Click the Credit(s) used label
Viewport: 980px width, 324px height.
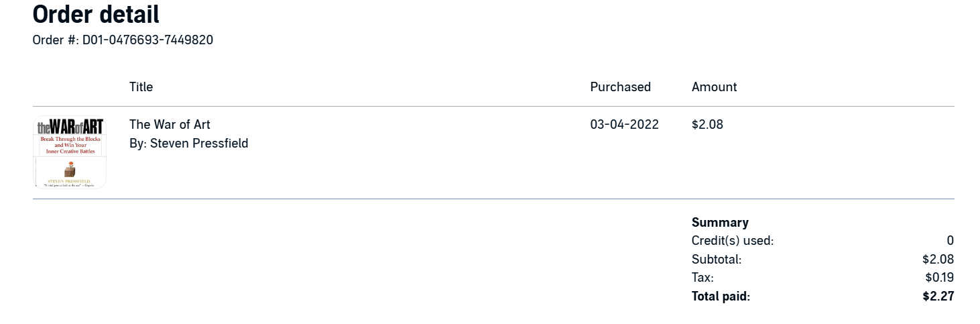732,241
